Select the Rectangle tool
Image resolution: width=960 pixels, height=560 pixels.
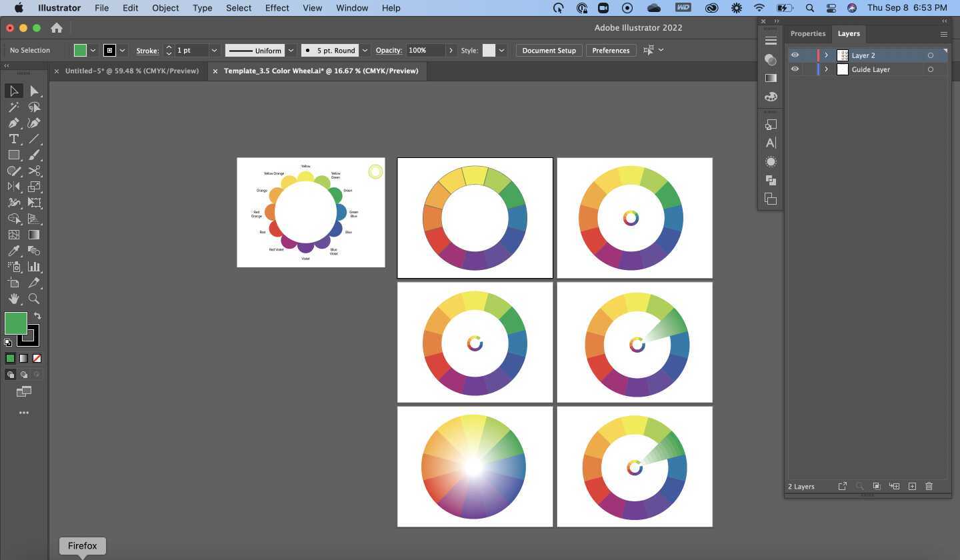(14, 155)
